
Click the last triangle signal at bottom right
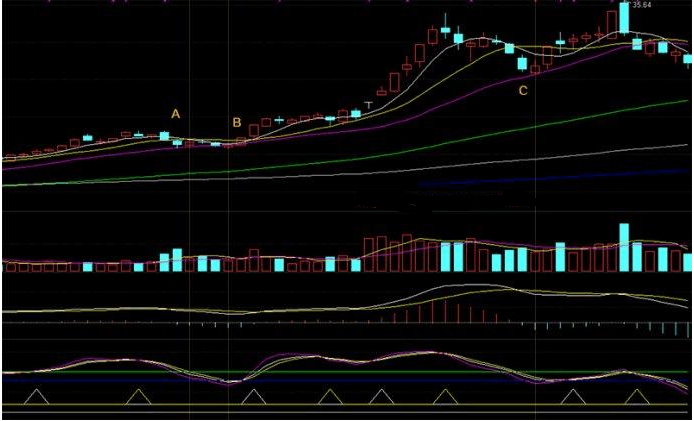pos(634,396)
